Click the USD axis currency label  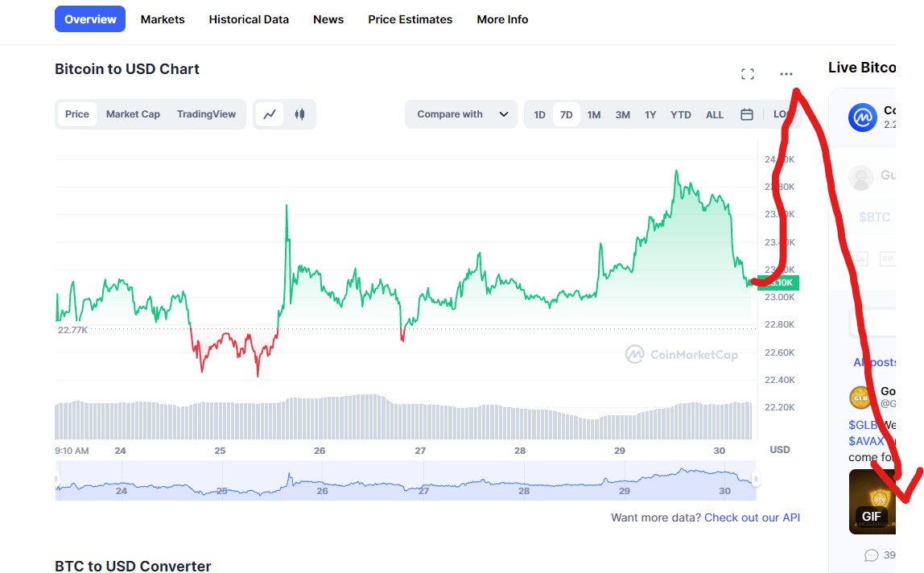tap(780, 450)
